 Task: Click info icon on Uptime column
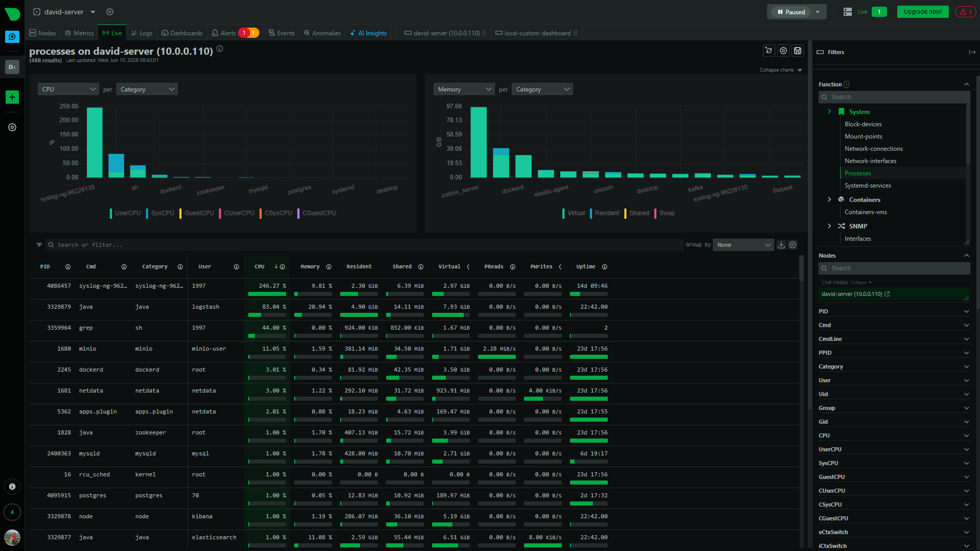pyautogui.click(x=605, y=267)
